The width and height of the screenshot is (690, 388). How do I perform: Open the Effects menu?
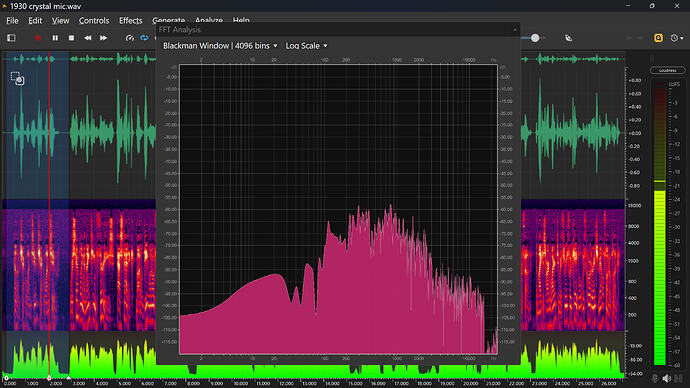[131, 21]
